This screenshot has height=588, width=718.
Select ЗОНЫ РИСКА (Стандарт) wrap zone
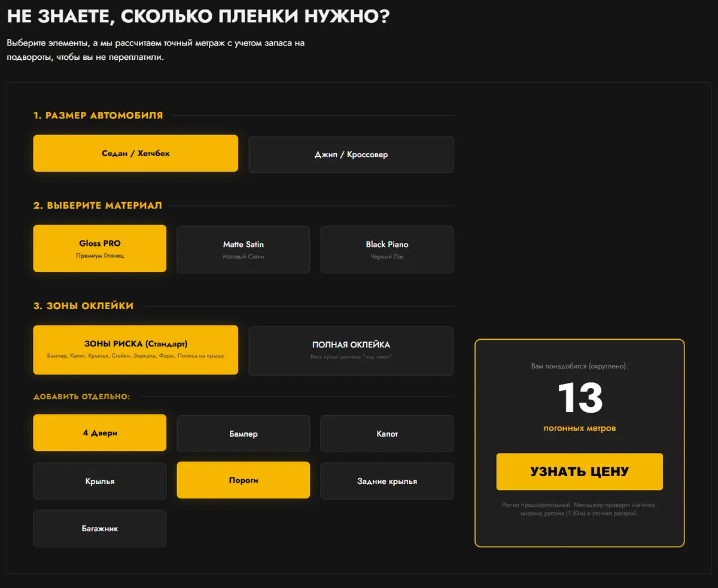pyautogui.click(x=135, y=350)
